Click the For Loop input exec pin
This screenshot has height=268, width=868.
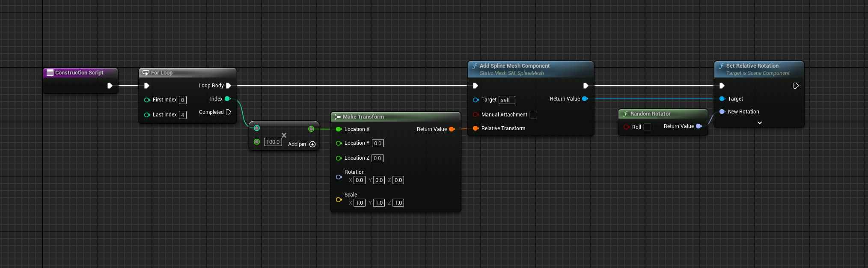coord(147,86)
